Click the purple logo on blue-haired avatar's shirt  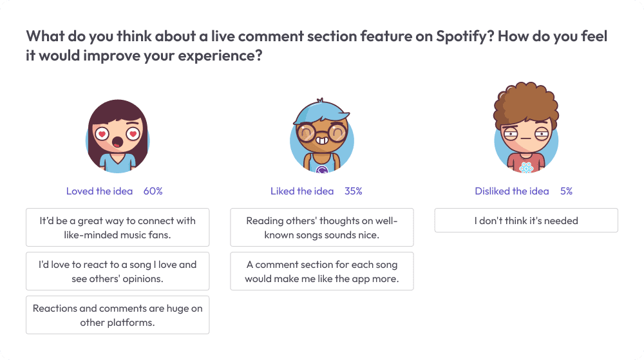pos(323,170)
